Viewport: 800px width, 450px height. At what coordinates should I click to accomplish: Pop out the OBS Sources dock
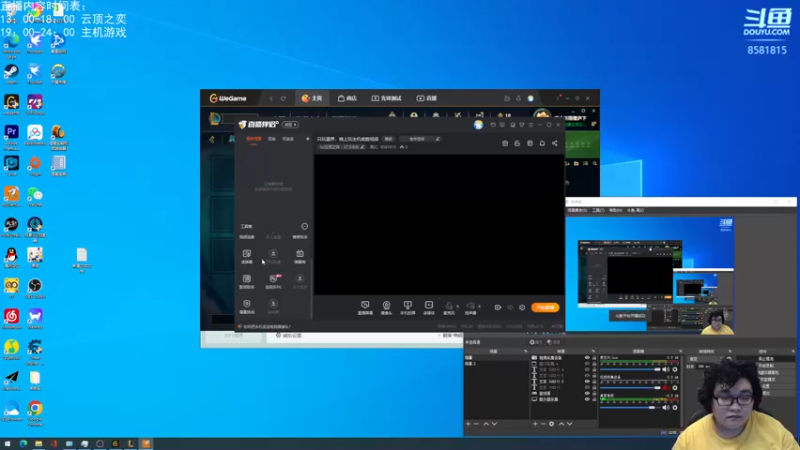point(593,351)
